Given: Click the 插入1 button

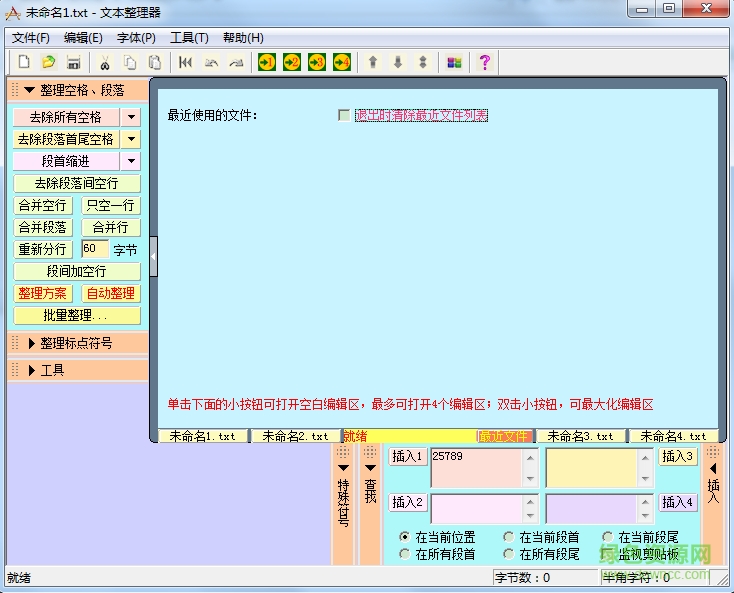Looking at the screenshot, I should [407, 457].
